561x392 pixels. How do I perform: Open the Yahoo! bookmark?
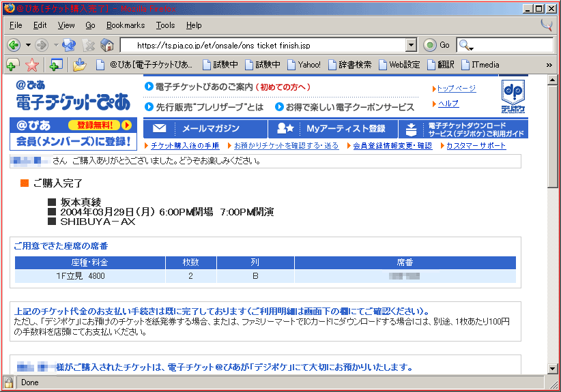[304, 65]
